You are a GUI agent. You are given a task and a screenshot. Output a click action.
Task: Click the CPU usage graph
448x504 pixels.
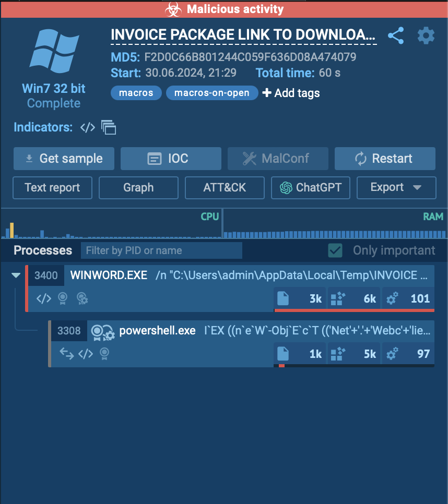(111, 224)
